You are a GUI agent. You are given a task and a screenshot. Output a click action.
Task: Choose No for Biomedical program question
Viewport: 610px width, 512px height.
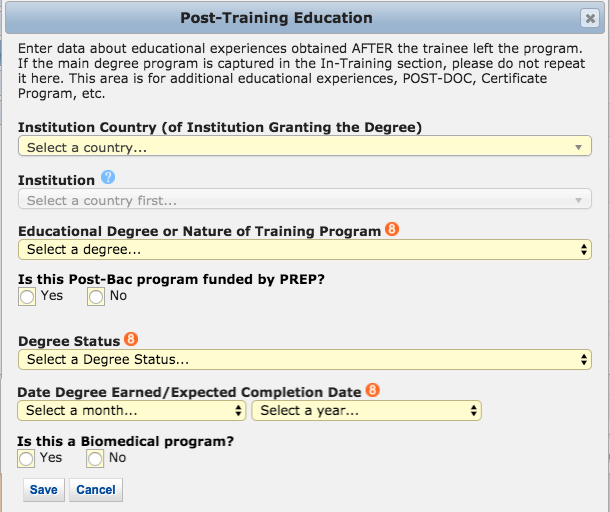click(96, 458)
